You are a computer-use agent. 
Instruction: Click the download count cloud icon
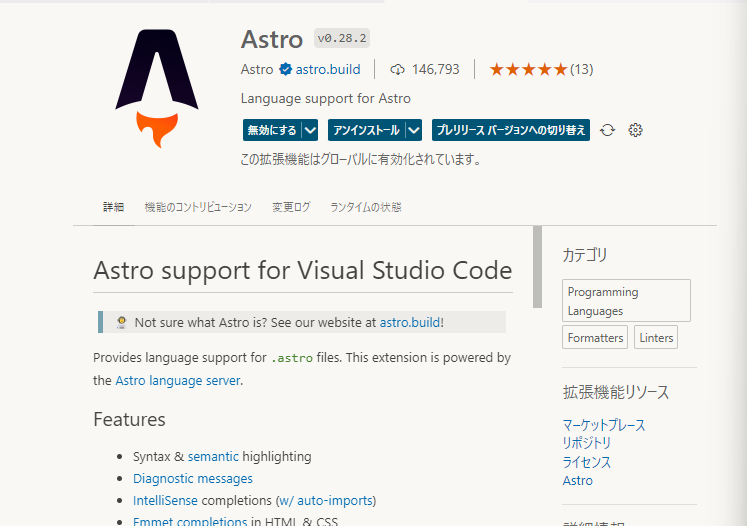tap(397, 69)
